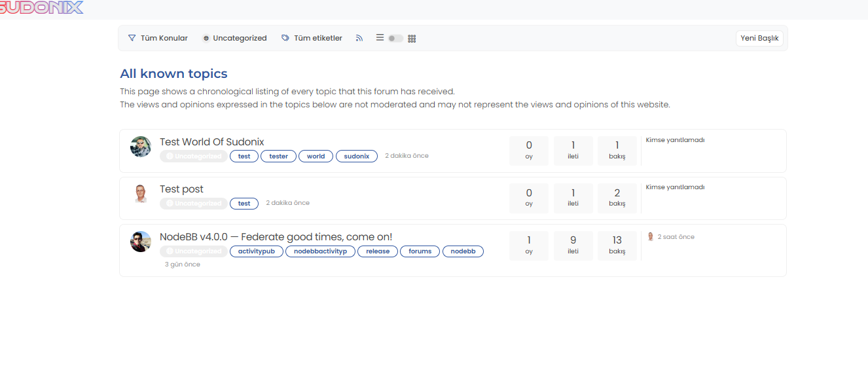This screenshot has width=868, height=366.
Task: Click last replier avatar beside 2 saat önce
Action: [650, 237]
